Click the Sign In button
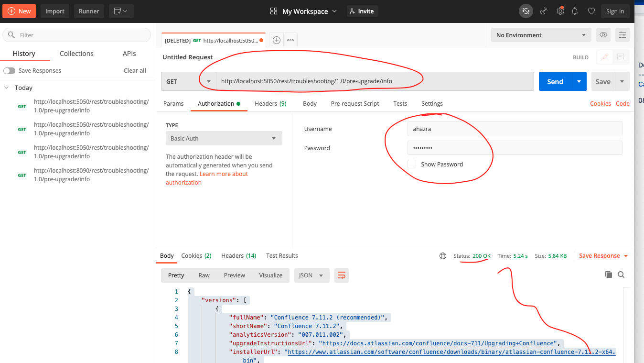 point(615,11)
